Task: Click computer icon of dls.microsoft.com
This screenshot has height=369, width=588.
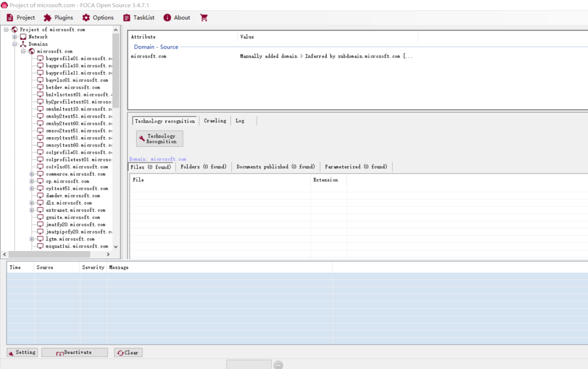Action: pyautogui.click(x=40, y=203)
